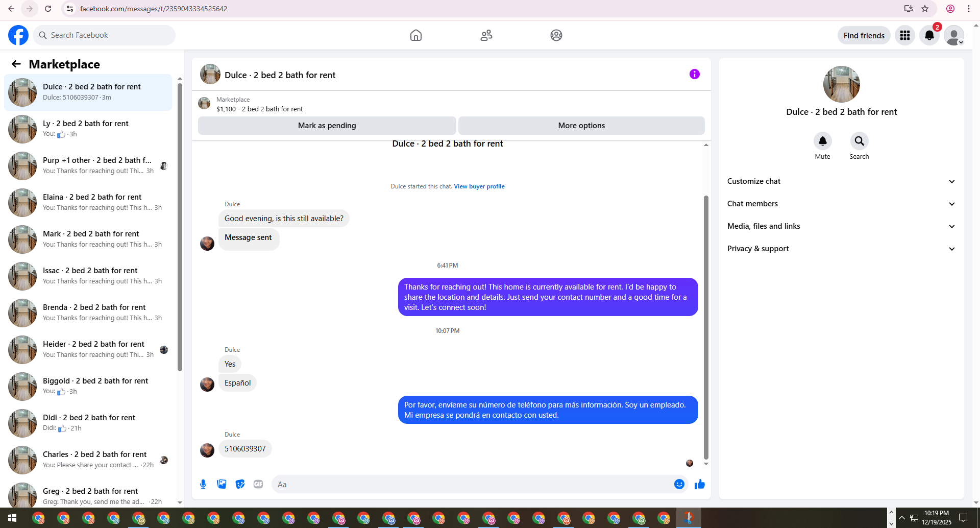
Task: Search within conversation using magnifier icon
Action: coord(859,141)
